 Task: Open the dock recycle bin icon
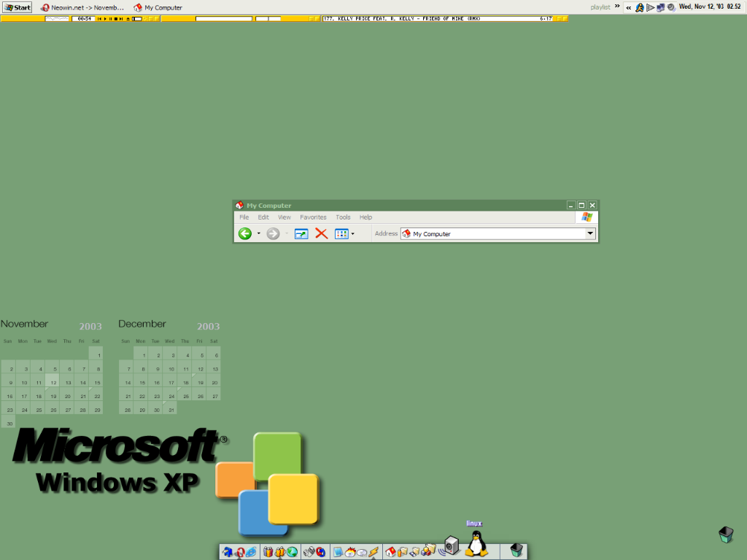(x=516, y=551)
